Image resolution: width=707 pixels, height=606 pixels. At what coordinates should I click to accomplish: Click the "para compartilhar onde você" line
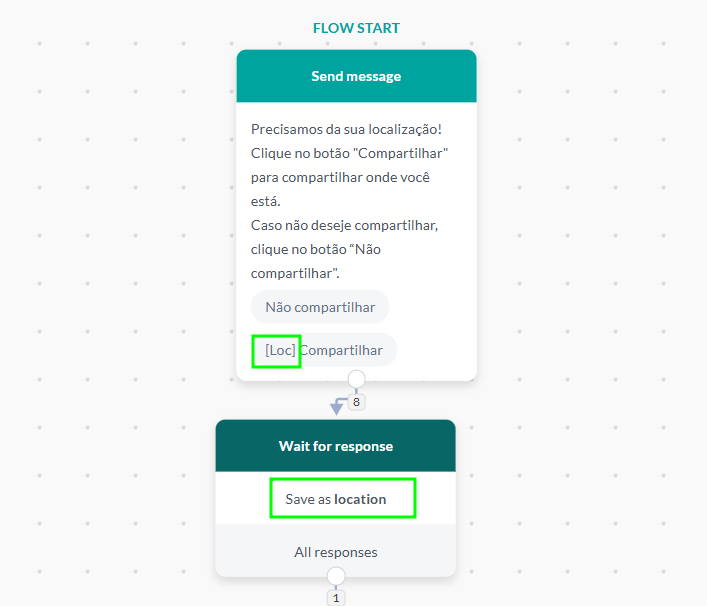pos(342,178)
